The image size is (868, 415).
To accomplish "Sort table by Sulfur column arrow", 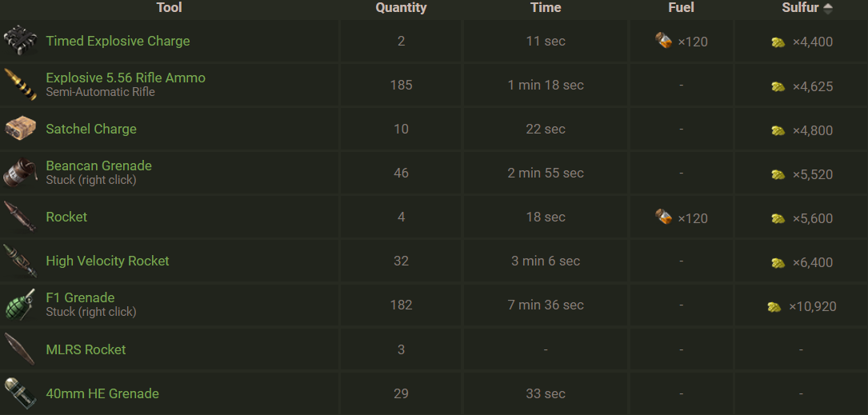I will (828, 8).
